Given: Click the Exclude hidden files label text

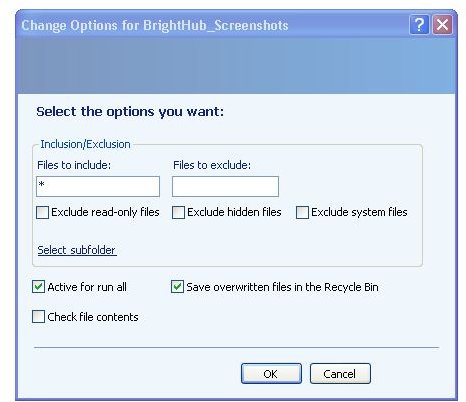Looking at the screenshot, I should [x=234, y=212].
